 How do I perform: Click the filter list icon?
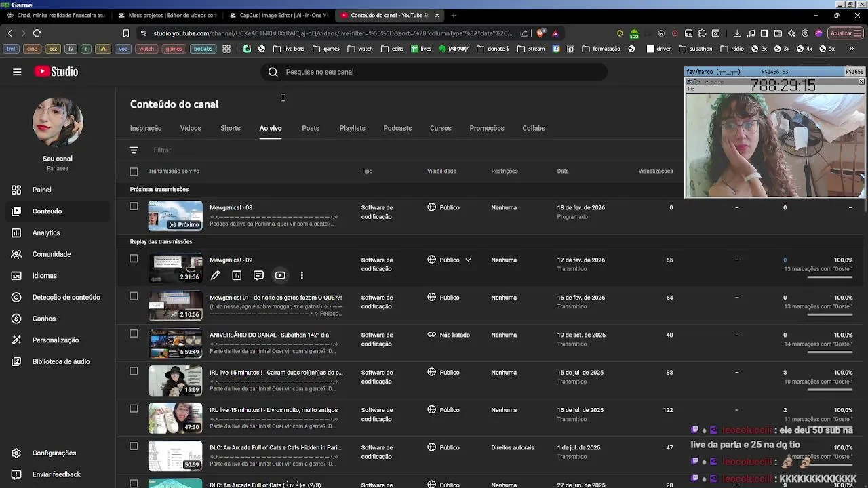134,150
